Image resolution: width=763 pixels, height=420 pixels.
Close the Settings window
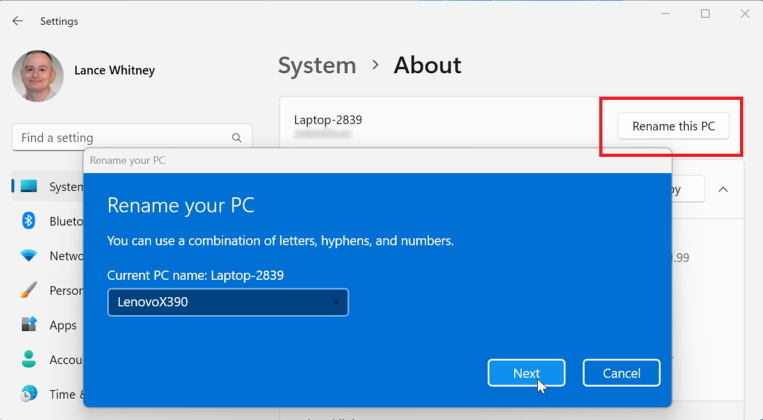[744, 14]
